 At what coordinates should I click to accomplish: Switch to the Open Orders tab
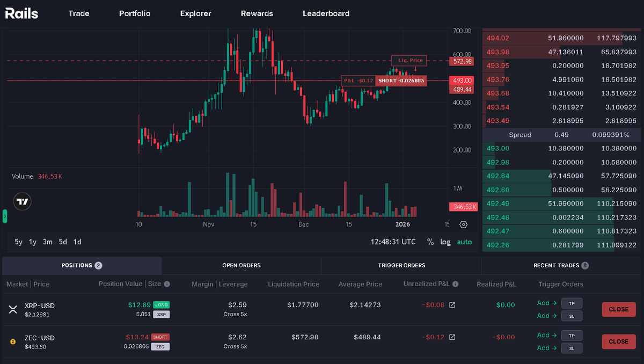click(x=241, y=265)
